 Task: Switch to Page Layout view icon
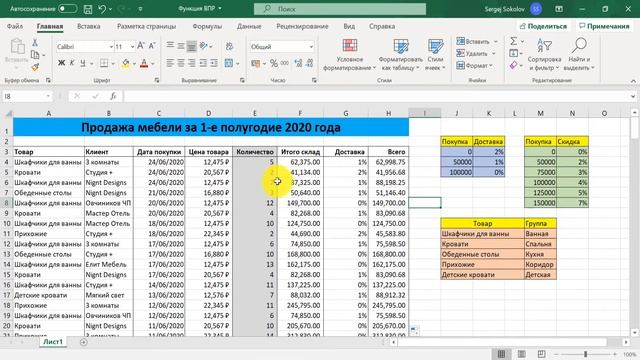(x=522, y=354)
